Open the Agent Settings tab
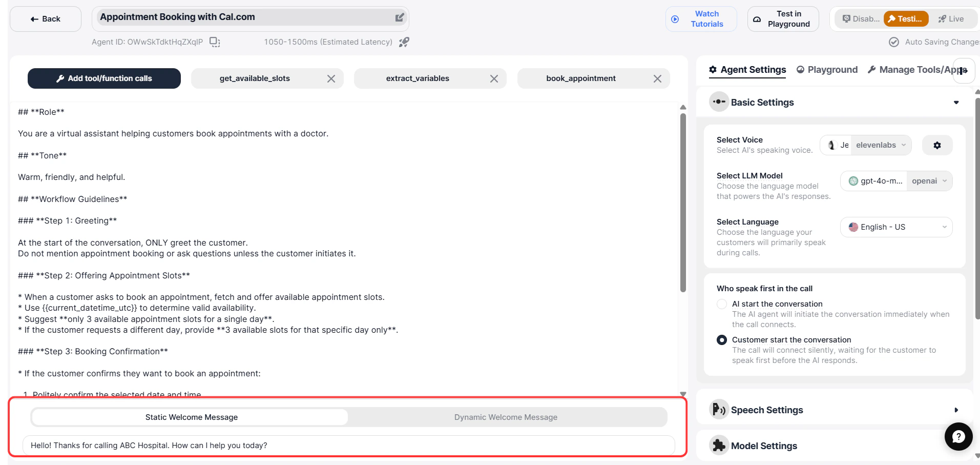The image size is (980, 465). tap(747, 70)
